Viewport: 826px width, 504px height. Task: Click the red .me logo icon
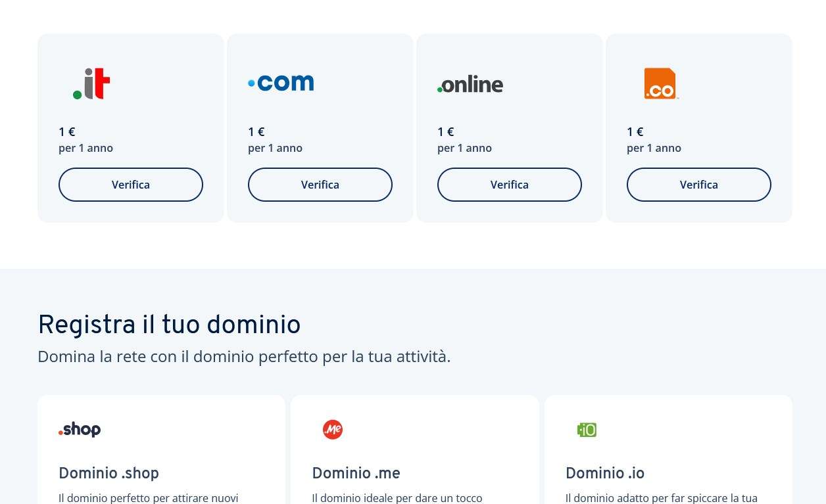333,430
